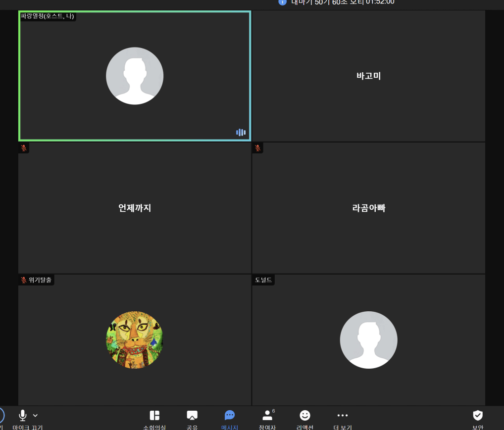The width and height of the screenshot is (504, 430).
Task: Click muted mic icon on 언제까지 tile
Action: [24, 148]
